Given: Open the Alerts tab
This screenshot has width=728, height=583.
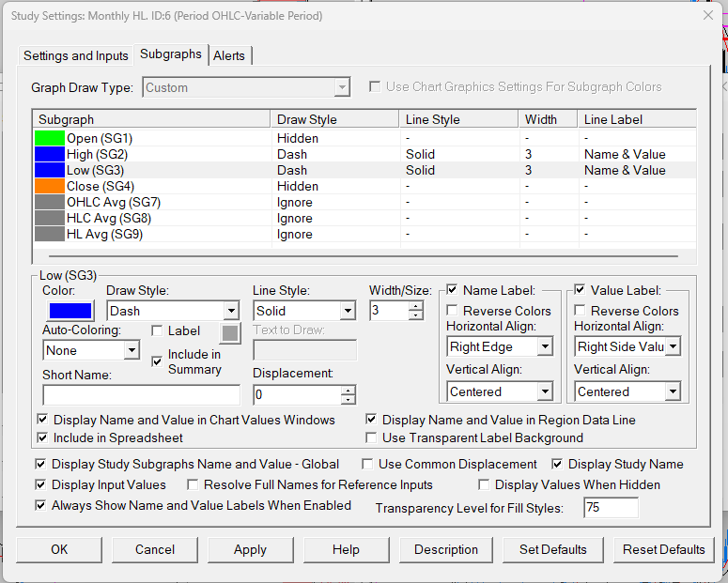Looking at the screenshot, I should tap(229, 55).
